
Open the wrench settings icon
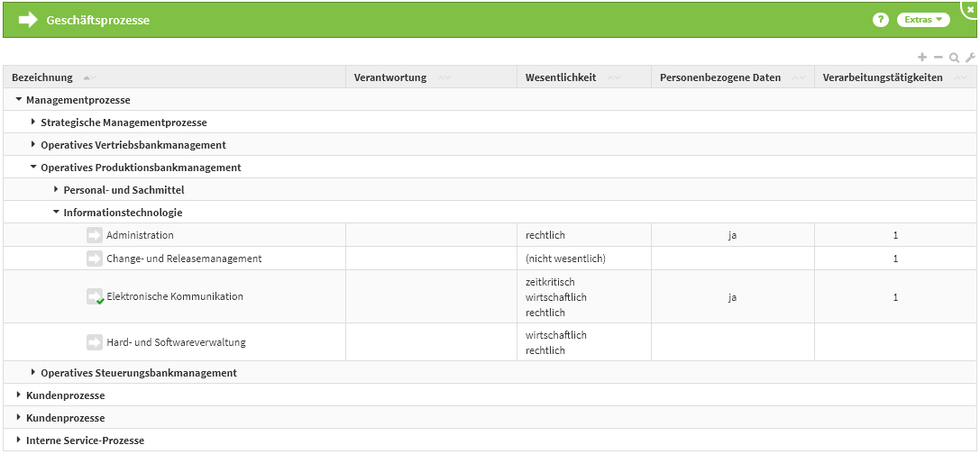click(970, 57)
